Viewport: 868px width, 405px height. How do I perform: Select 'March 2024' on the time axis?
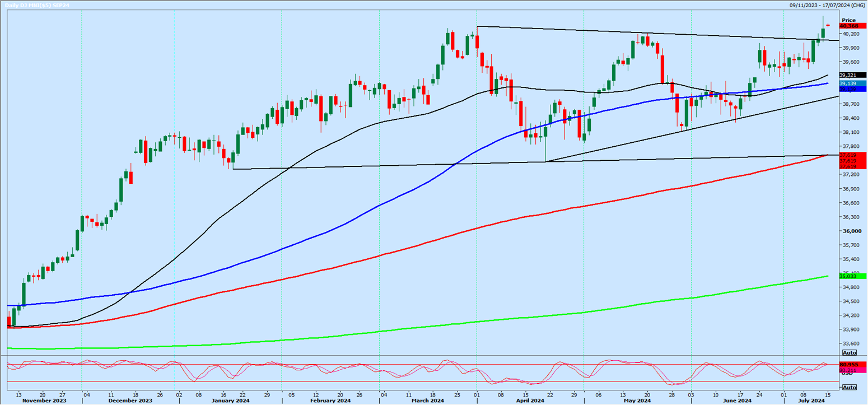click(428, 401)
